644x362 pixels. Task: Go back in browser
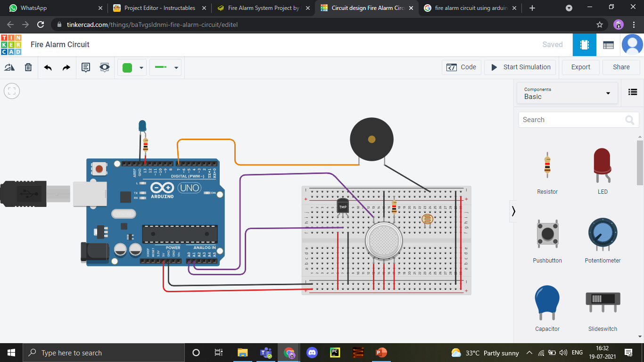tap(10, 25)
